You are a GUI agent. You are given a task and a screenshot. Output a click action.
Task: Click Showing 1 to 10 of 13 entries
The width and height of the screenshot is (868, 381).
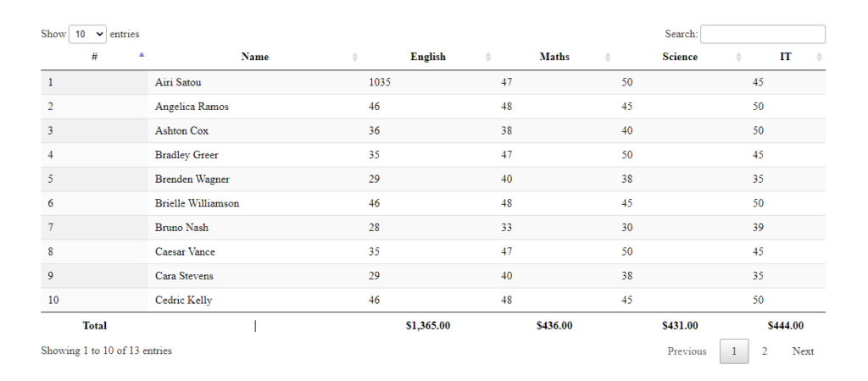106,351
